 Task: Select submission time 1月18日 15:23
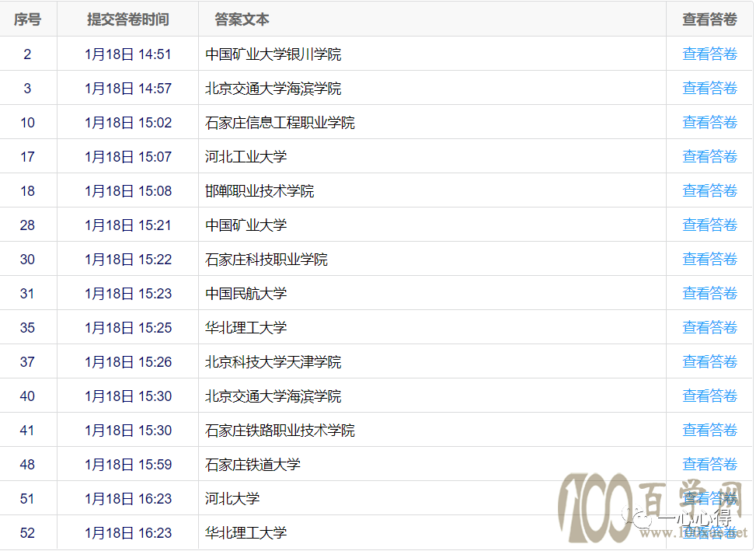pos(128,294)
